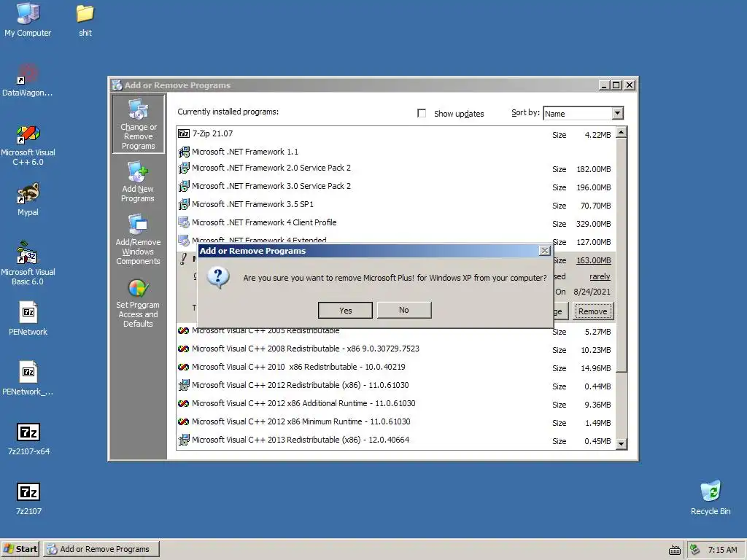Click the .NET Framework 3.5 SP1 icon
Image resolution: width=747 pixels, height=560 pixels.
[184, 204]
